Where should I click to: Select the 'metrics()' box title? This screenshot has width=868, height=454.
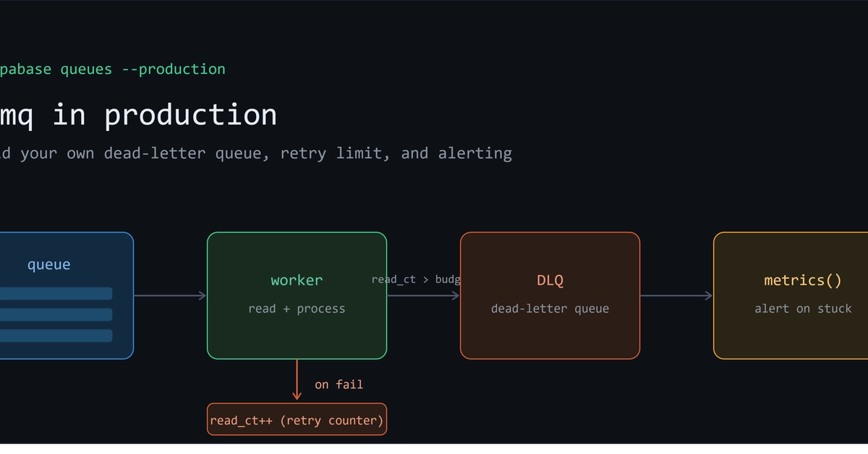coord(803,280)
